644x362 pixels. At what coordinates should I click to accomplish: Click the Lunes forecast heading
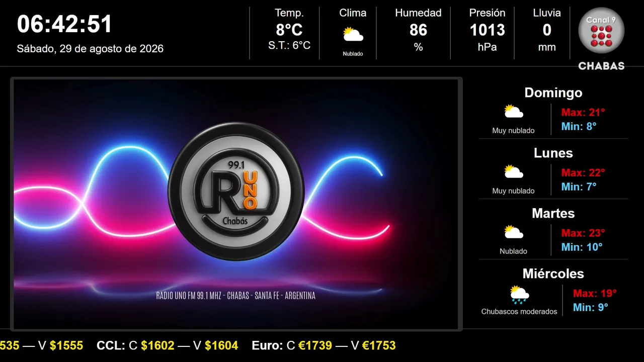coord(553,153)
